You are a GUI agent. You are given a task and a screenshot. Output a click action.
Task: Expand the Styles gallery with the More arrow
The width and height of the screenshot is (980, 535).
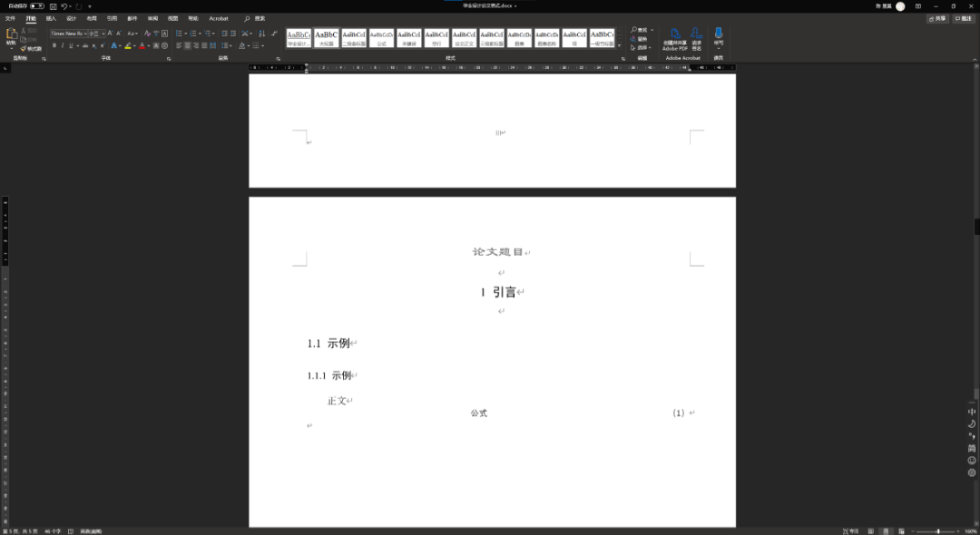pyautogui.click(x=620, y=45)
